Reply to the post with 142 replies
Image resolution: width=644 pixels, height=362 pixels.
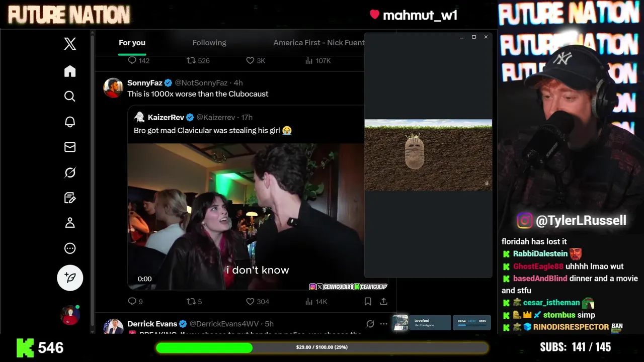(x=138, y=60)
